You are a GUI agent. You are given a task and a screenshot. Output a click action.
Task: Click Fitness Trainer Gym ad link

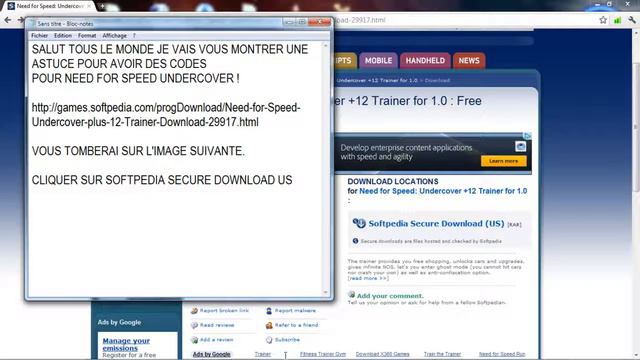[x=323, y=354]
